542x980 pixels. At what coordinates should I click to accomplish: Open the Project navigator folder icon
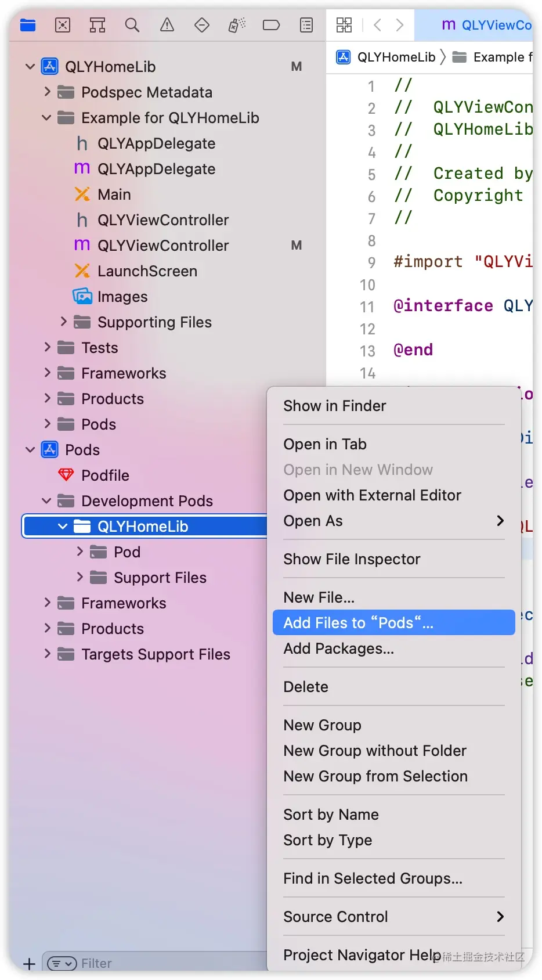pos(28,25)
